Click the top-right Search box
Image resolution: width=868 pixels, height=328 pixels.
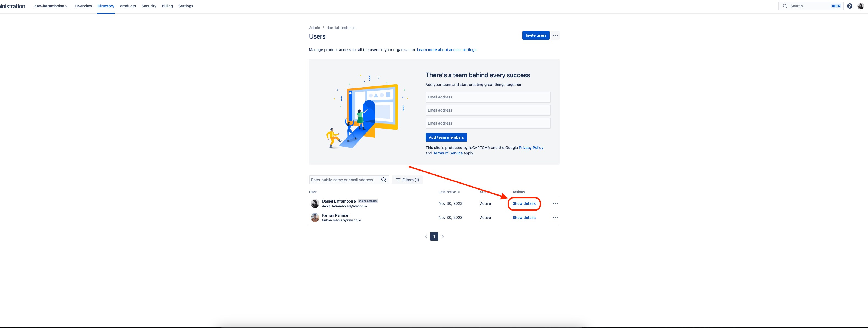811,6
